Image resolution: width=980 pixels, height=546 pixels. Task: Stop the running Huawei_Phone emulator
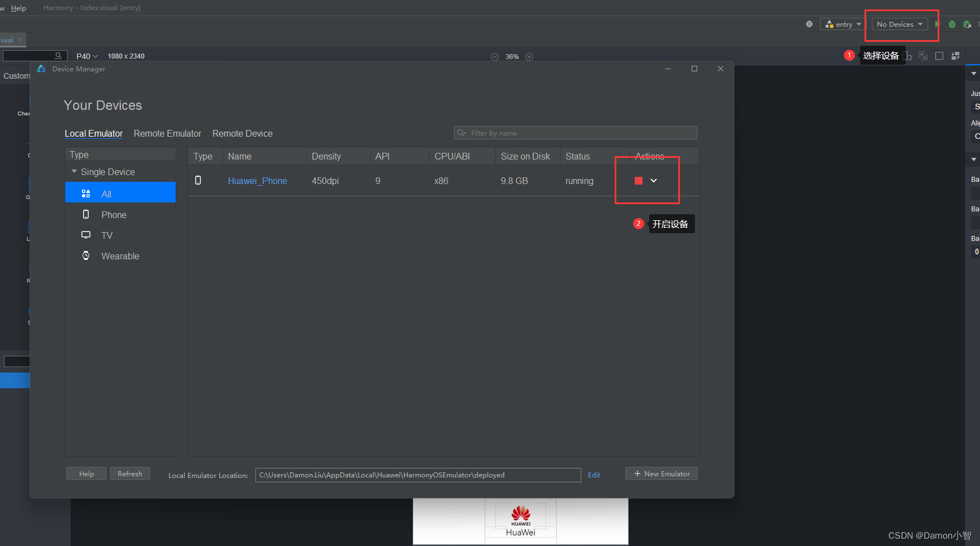(x=639, y=181)
